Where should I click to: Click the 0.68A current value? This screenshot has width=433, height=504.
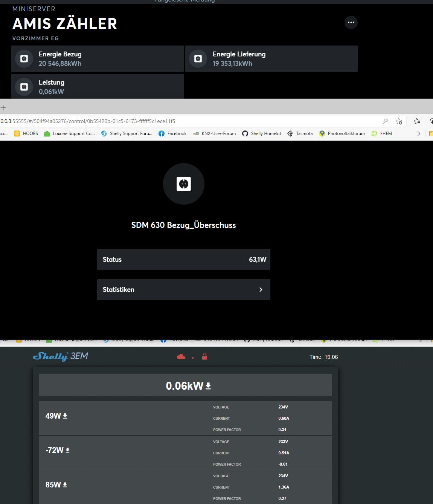(284, 418)
